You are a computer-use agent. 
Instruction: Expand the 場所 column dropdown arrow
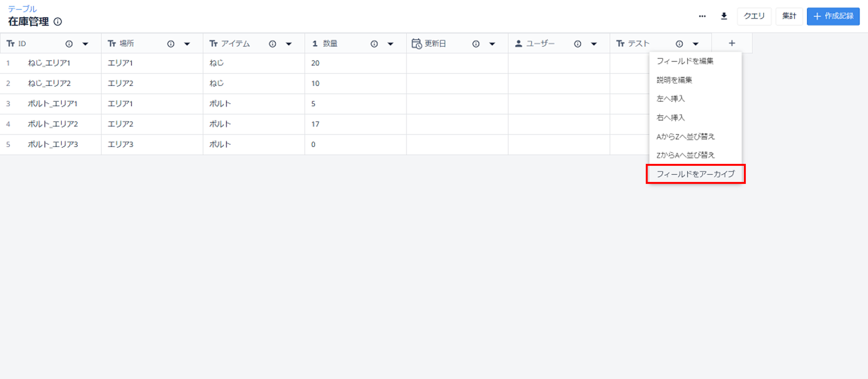[187, 44]
